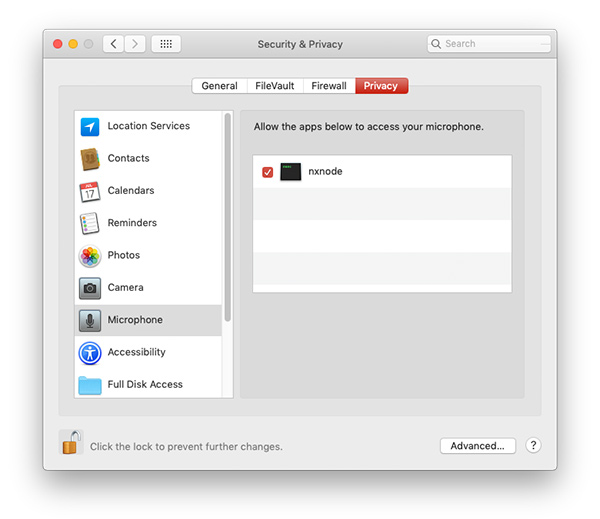Click the Location Services arrow icon
Screen dimensions: 600x519
(90, 127)
